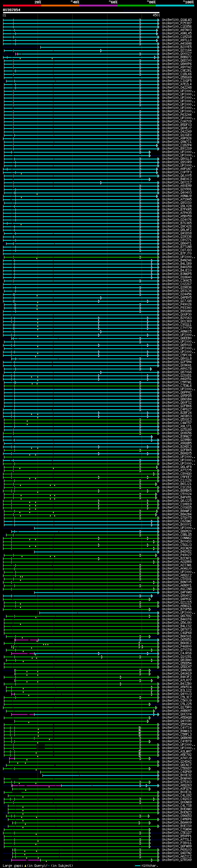Open hit UniRef100_Q9W7I1
This screenshot has height=868, width=197.
(x=177, y=142)
